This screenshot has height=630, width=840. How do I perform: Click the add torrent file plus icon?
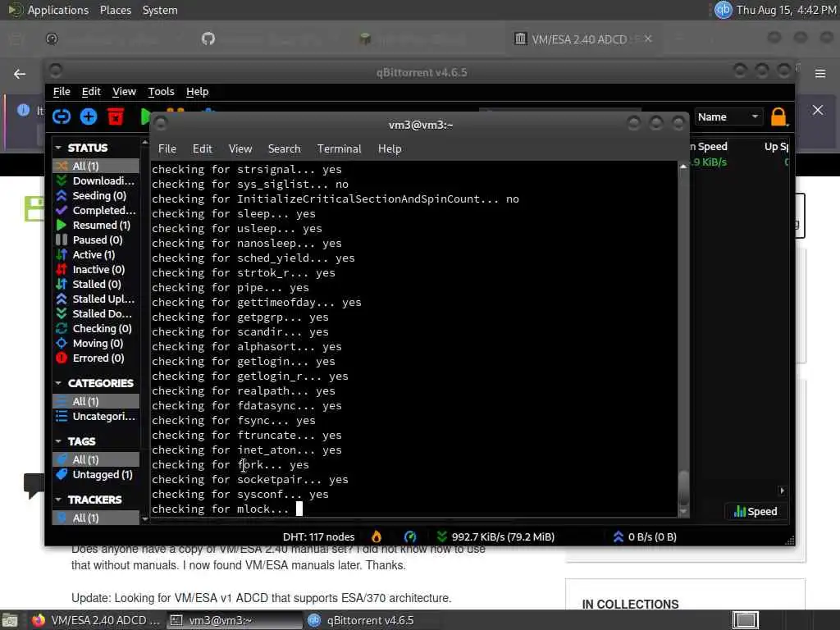(x=89, y=116)
